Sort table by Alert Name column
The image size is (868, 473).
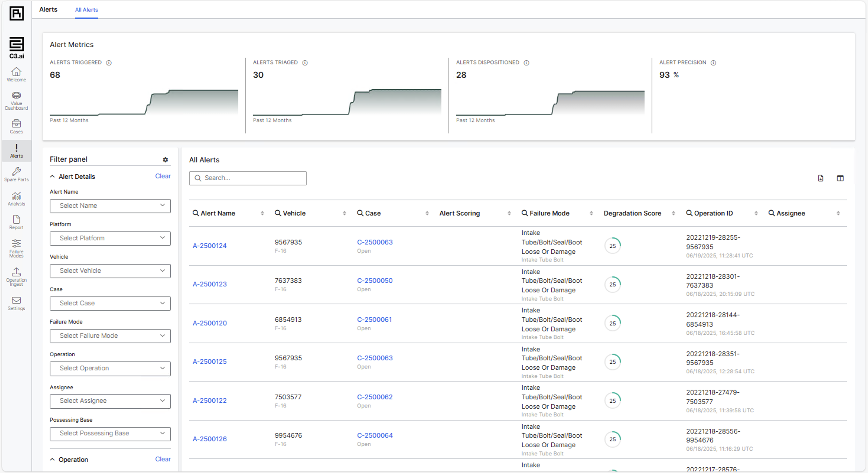(x=262, y=213)
